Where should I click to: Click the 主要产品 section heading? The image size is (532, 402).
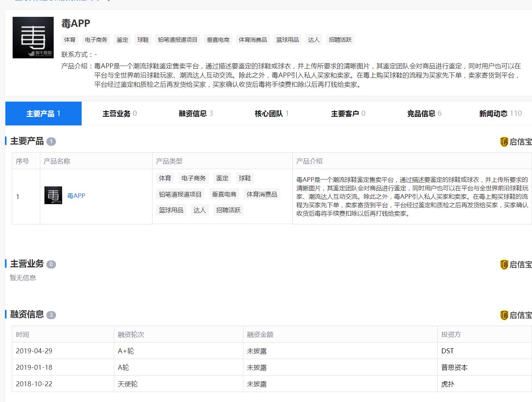(x=27, y=141)
